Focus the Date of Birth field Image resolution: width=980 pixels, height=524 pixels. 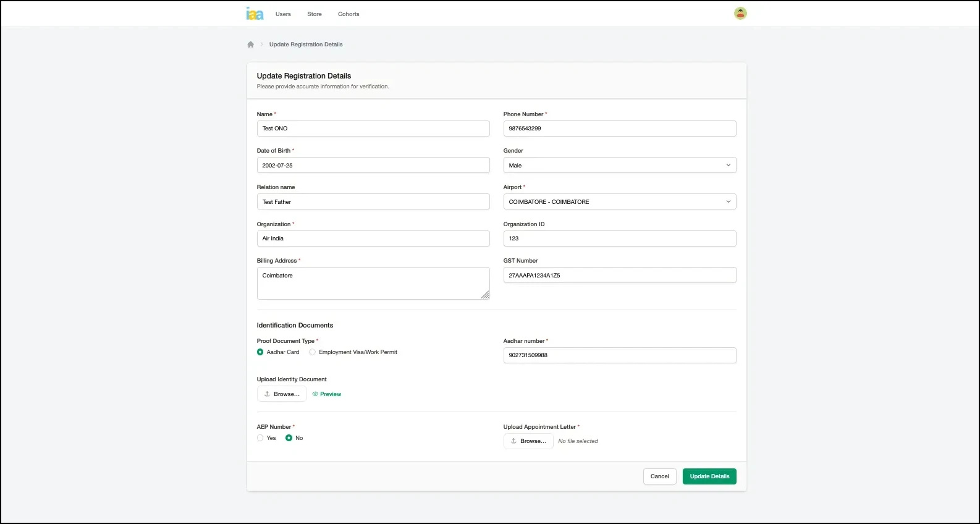(373, 166)
